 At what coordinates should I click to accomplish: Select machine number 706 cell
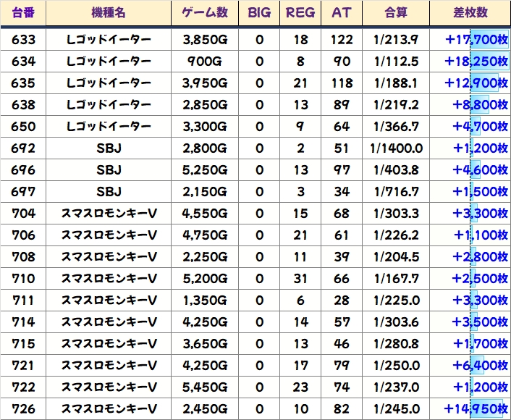[23, 235]
